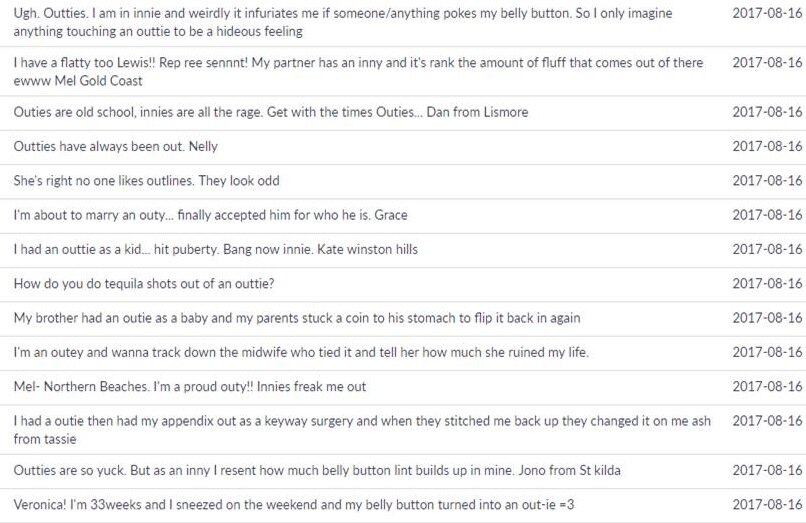The image size is (806, 523).
Task: Select date beside Grace's message
Action: point(767,215)
